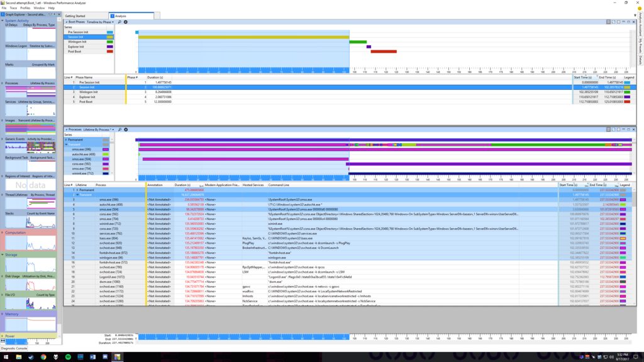644x362 pixels.
Task: Open My Presets side tab
Action: click(640, 45)
